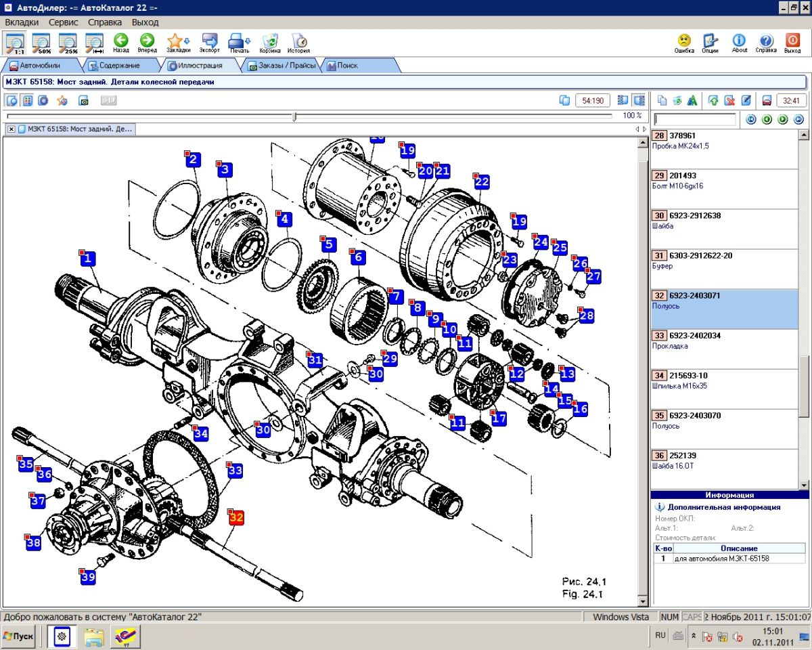Viewport: 812px width, 650px height.
Task: Go forward with the Вперед button
Action: coord(147,43)
